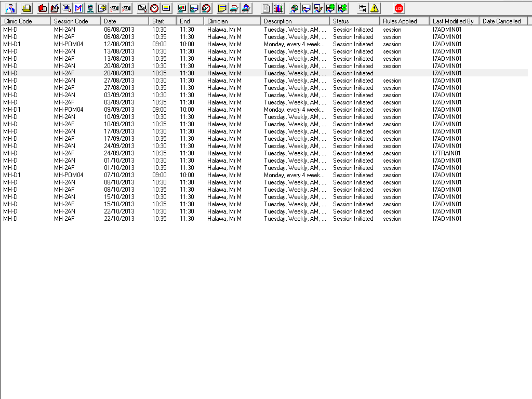
Task: Click the person with chart screen icon
Action: click(182, 8)
